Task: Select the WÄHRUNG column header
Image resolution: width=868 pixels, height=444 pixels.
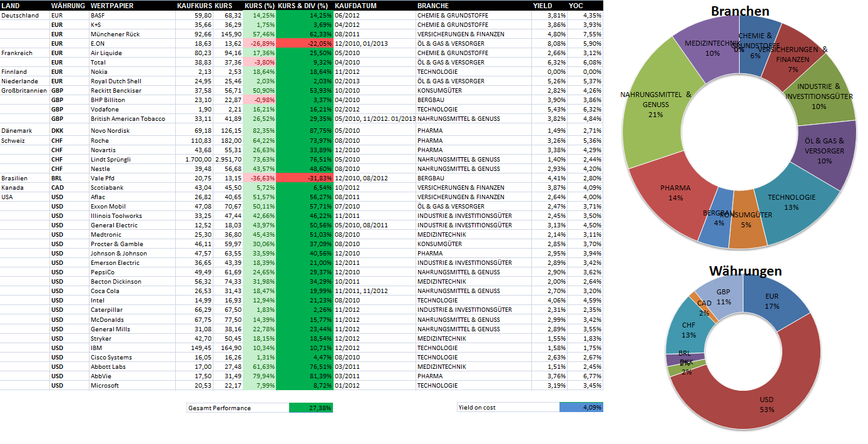Action: [x=68, y=6]
